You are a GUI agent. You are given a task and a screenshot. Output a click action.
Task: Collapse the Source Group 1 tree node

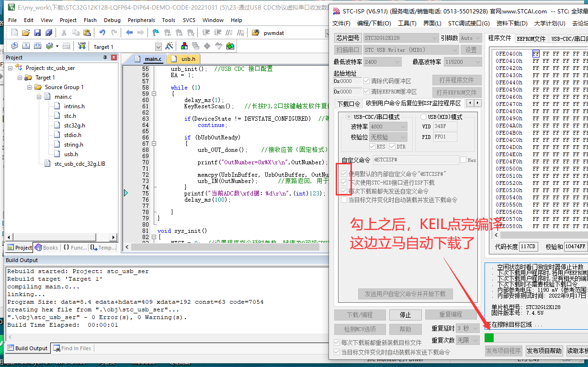[30, 87]
